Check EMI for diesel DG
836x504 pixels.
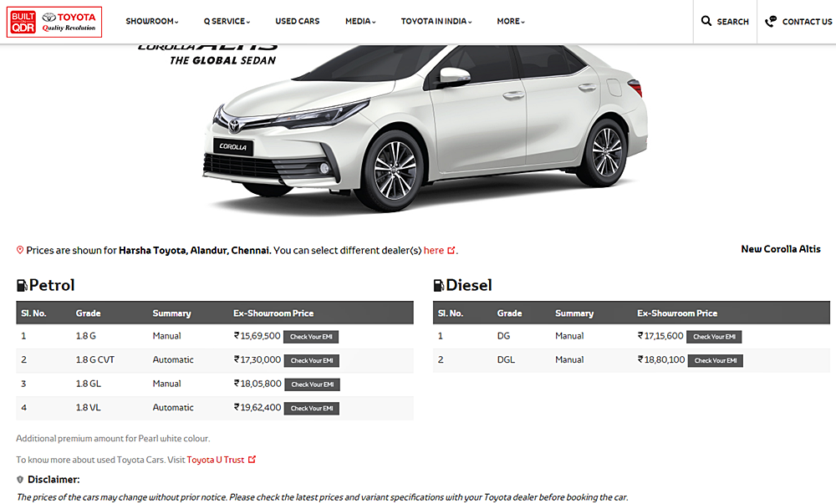coord(714,337)
